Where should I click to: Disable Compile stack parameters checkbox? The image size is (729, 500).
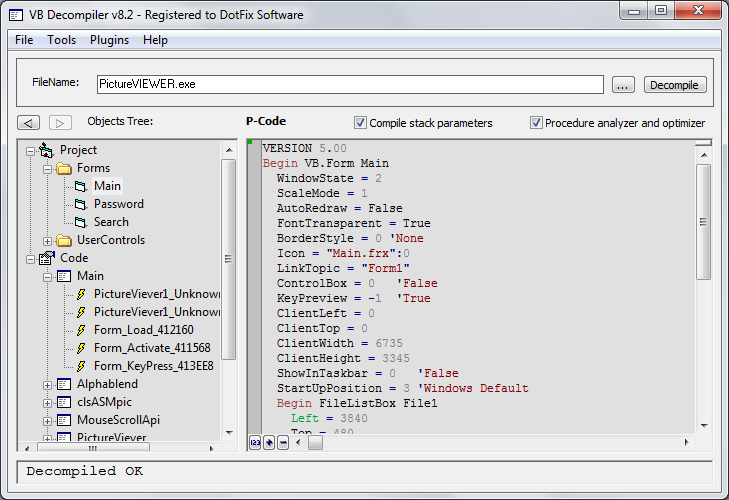coord(361,123)
